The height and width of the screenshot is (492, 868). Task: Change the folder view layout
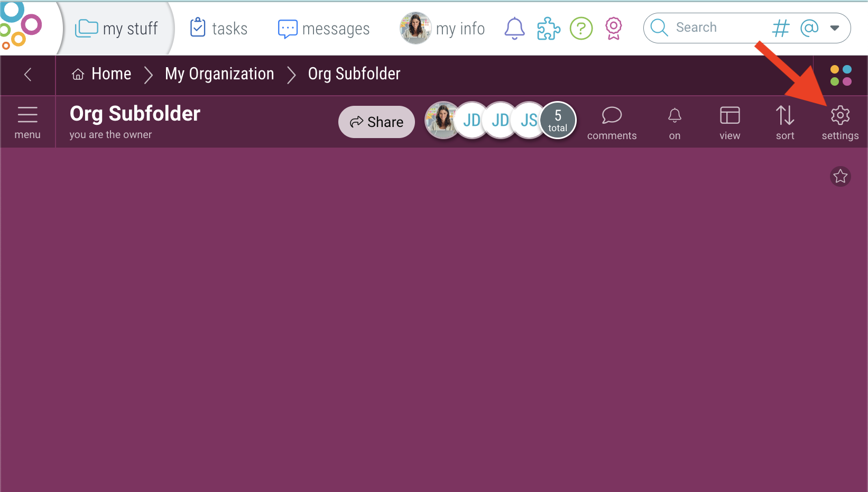(730, 122)
